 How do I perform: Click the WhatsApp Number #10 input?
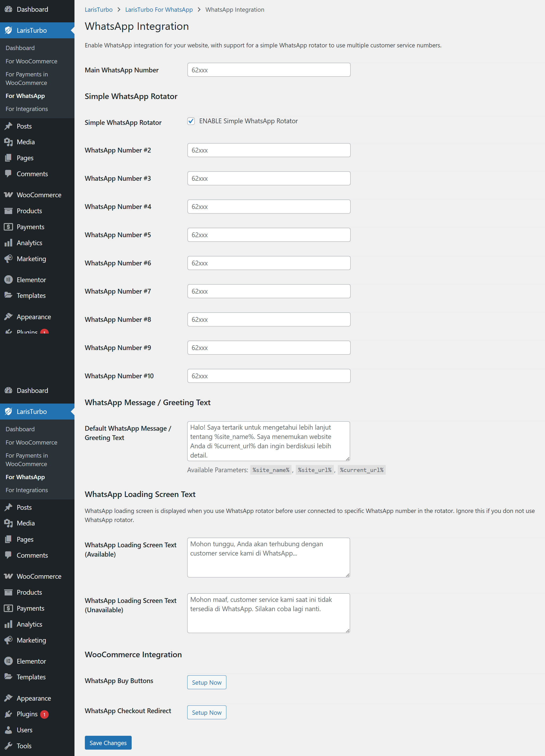[268, 376]
